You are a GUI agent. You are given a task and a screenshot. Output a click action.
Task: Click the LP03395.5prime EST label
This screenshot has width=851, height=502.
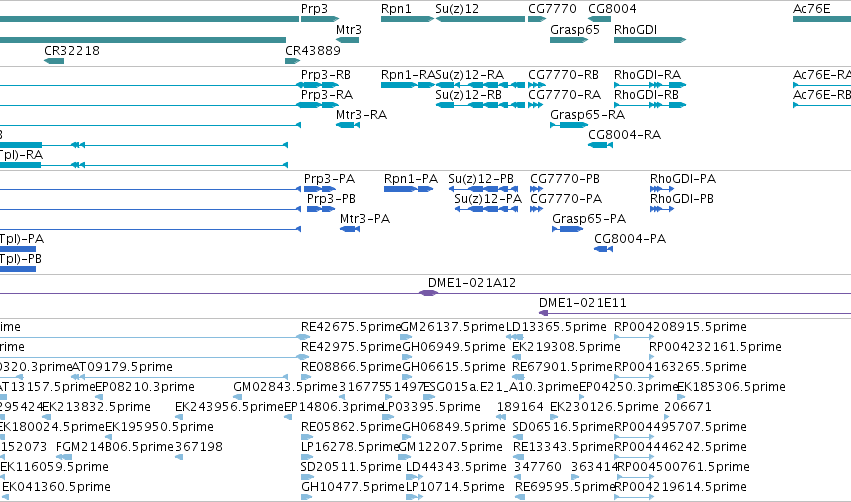(x=431, y=408)
